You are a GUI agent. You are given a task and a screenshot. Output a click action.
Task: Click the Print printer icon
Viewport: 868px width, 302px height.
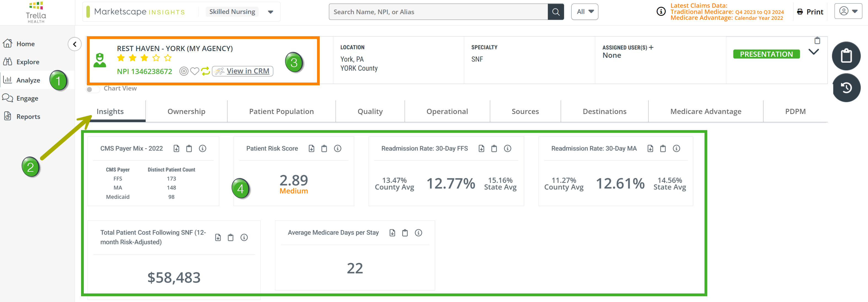pyautogui.click(x=800, y=12)
